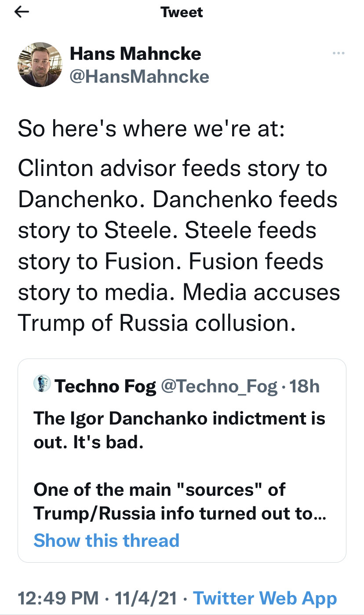
Task: Tap the back arrow icon
Action: click(22, 12)
